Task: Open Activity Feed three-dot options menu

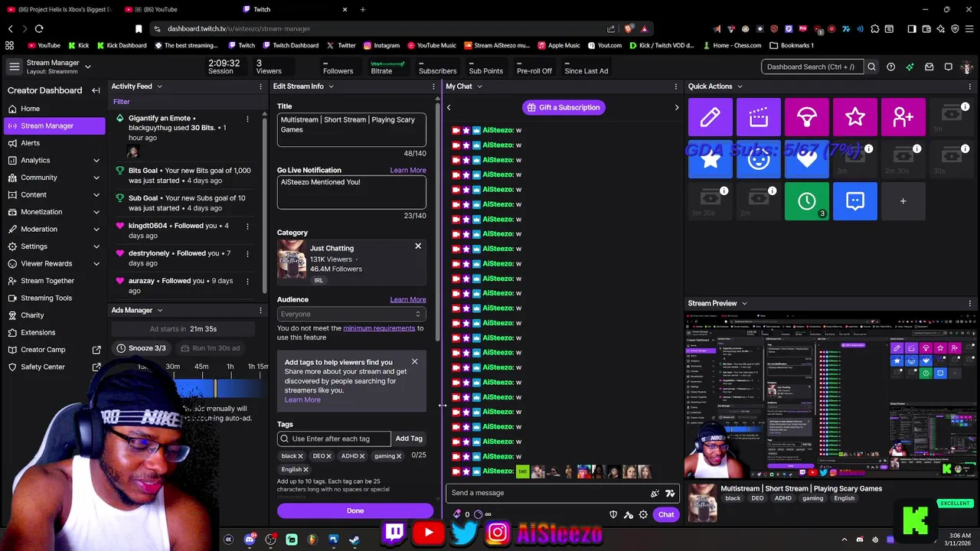Action: tap(260, 86)
